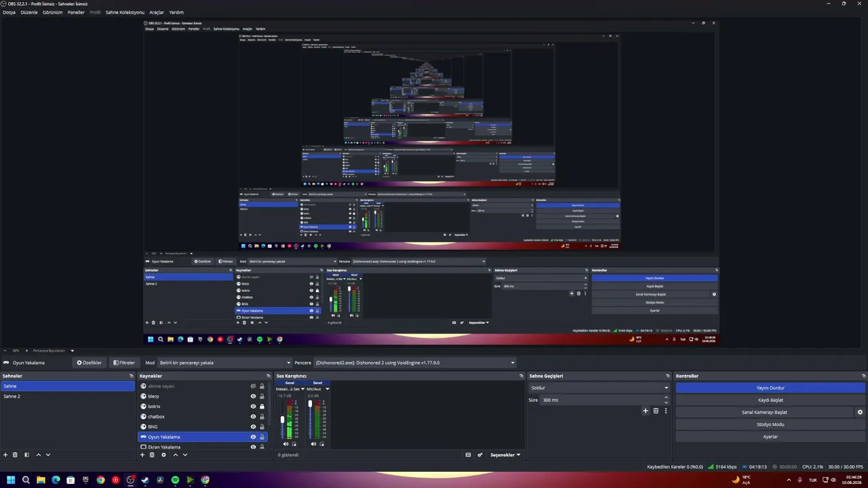Image resolution: width=868 pixels, height=488 pixels.
Task: Open the Mod capture mode dropdown
Action: point(224,363)
